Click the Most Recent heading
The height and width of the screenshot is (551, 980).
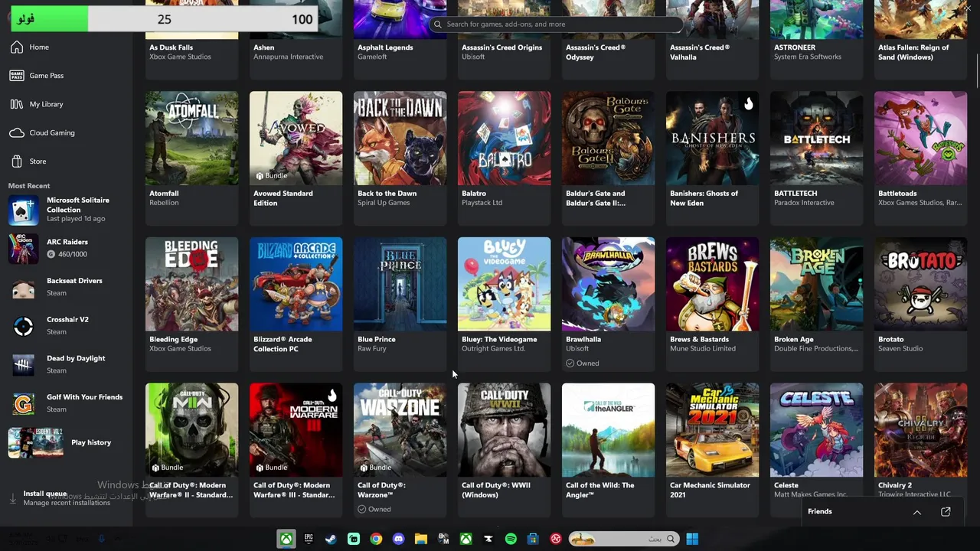tap(29, 186)
